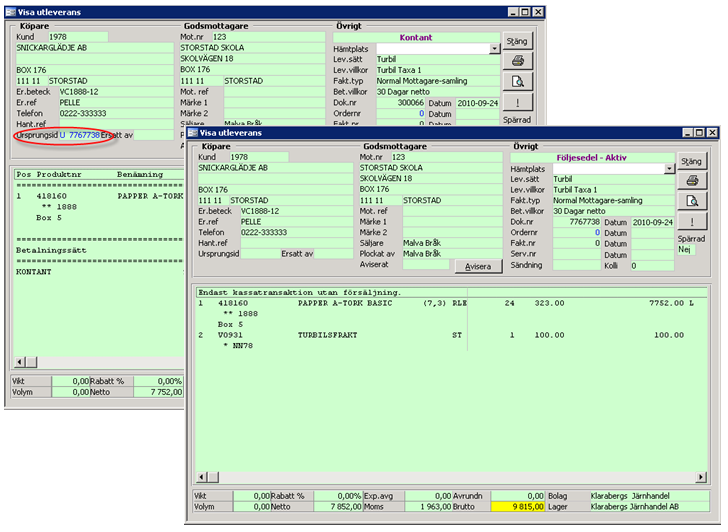Click Er.beteck field VC1888-12 in front window

(x=296, y=211)
